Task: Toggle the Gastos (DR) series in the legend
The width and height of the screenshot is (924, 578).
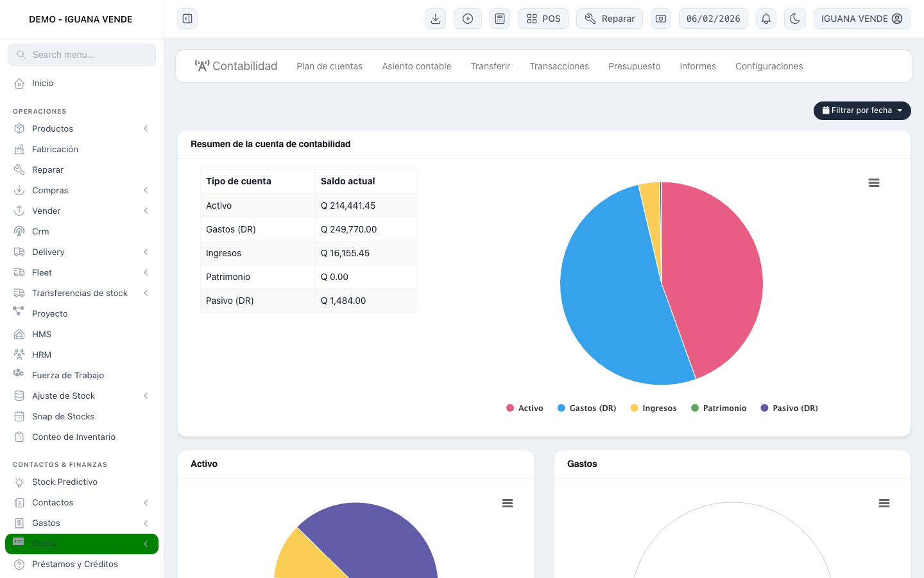Action: [587, 408]
